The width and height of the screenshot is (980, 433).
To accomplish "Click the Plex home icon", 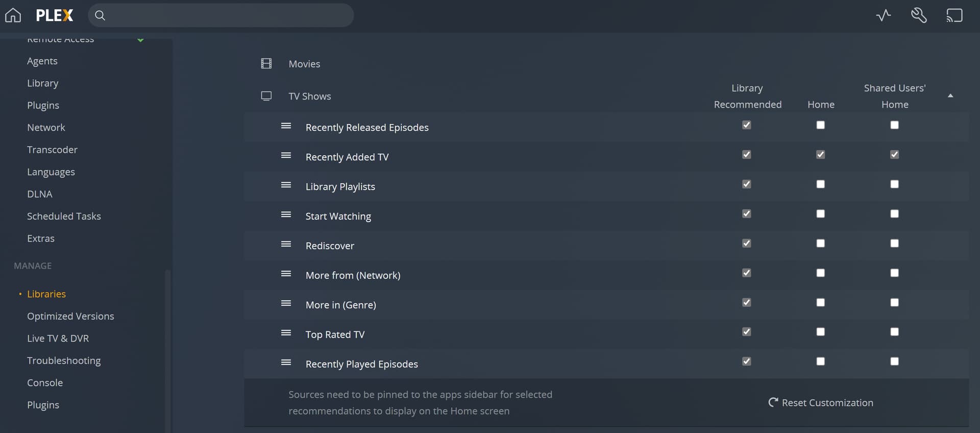I will (13, 15).
